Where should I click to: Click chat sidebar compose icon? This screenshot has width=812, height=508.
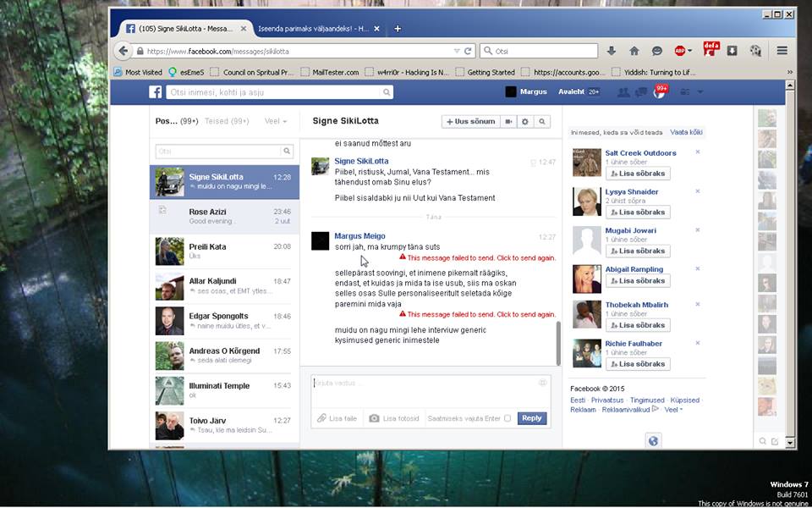(x=775, y=441)
